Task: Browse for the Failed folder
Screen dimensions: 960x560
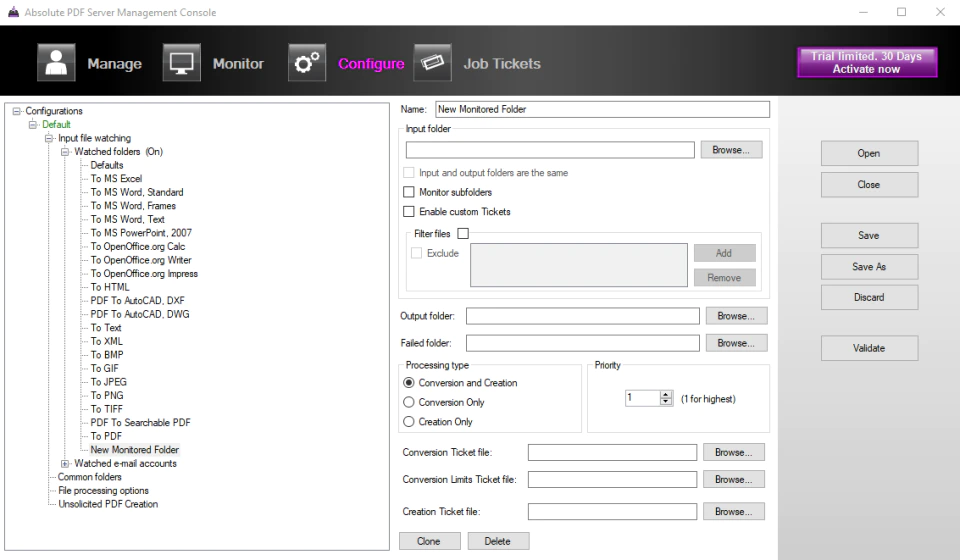Action: tap(736, 343)
